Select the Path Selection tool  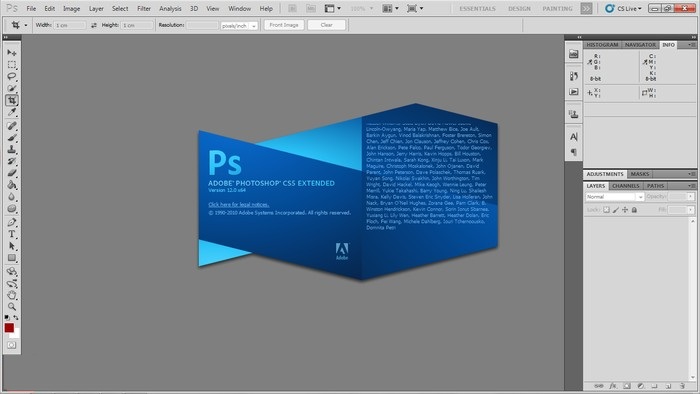pos(12,246)
